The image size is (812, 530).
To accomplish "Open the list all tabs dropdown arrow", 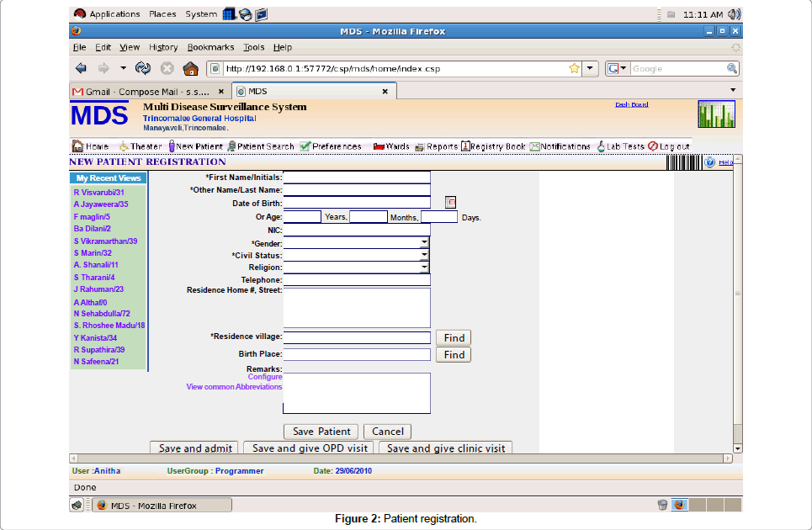I will (733, 90).
